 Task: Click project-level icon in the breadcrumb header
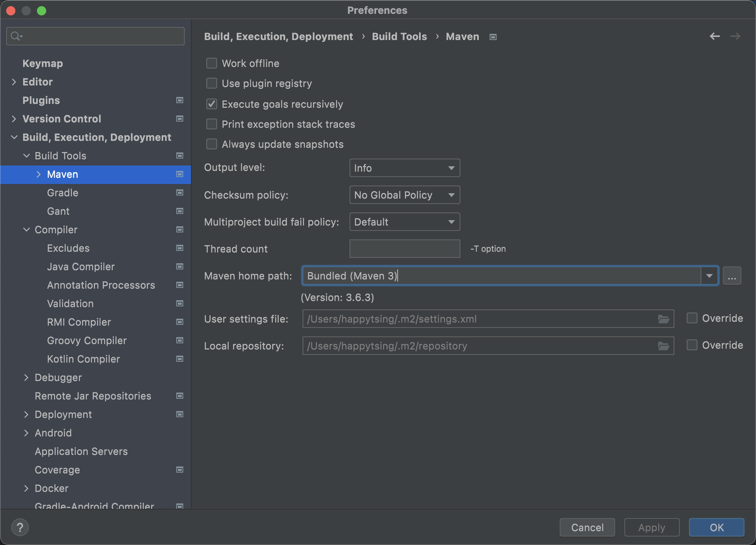pyautogui.click(x=493, y=37)
